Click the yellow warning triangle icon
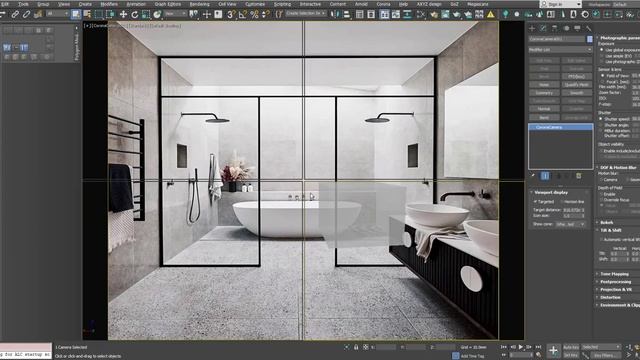The image size is (640, 360). pyautogui.click(x=491, y=15)
